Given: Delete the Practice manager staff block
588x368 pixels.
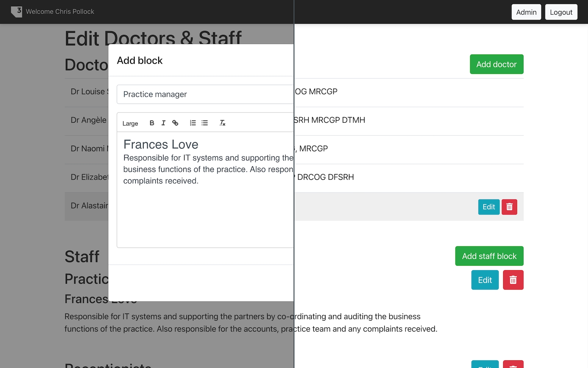Looking at the screenshot, I should pos(513,280).
